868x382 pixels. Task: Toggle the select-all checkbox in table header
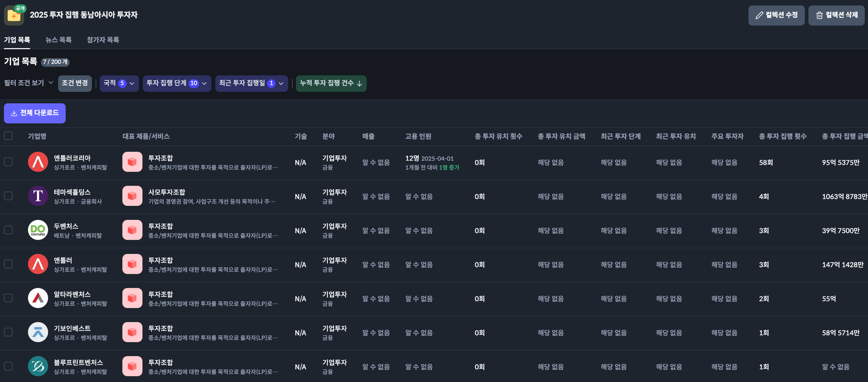pyautogui.click(x=8, y=136)
